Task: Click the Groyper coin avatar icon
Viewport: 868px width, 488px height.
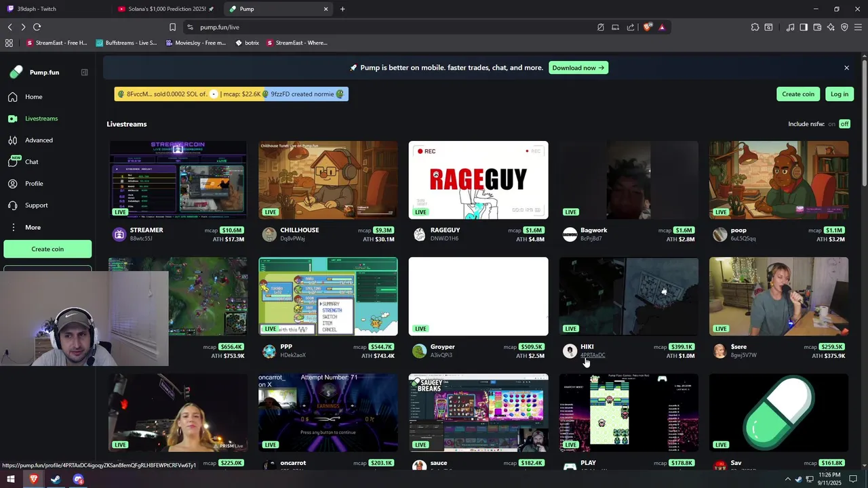Action: point(420,351)
